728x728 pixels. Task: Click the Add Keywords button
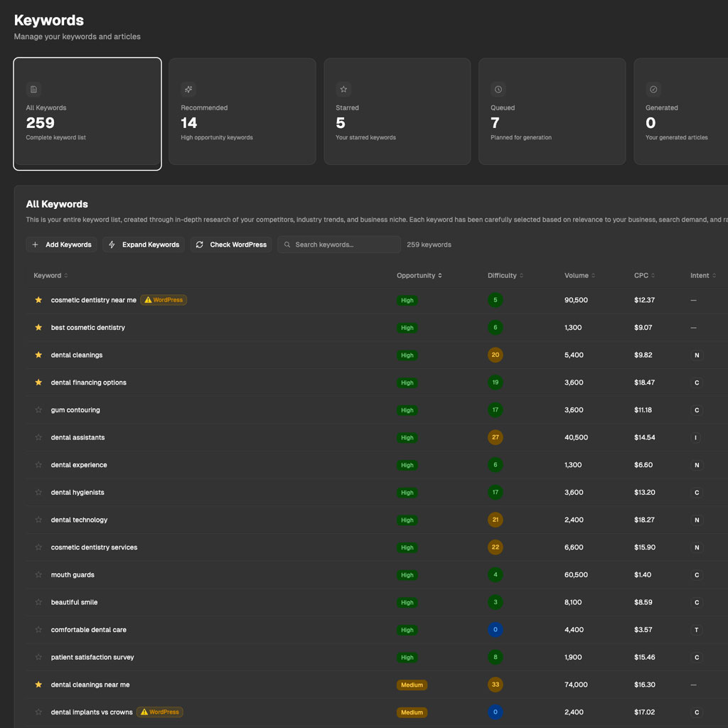pos(61,244)
